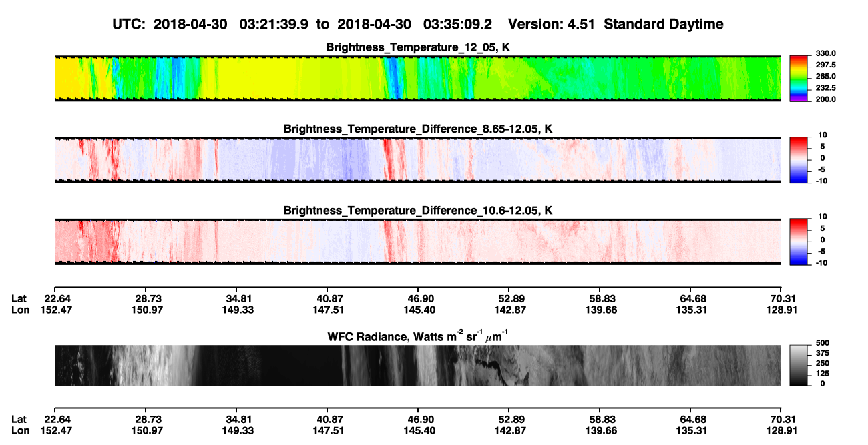
Task: Click the WFC Radiance grayscale image strip
Action: pyautogui.click(x=417, y=365)
